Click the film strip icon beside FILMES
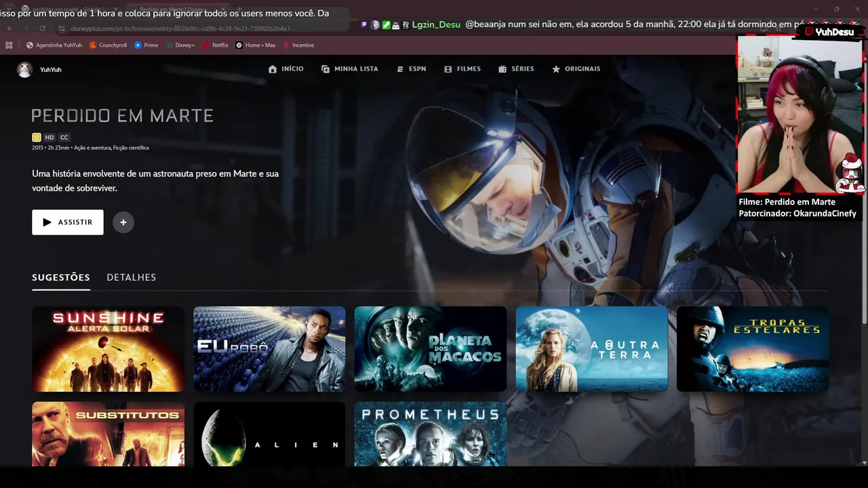868x488 pixels. (448, 69)
